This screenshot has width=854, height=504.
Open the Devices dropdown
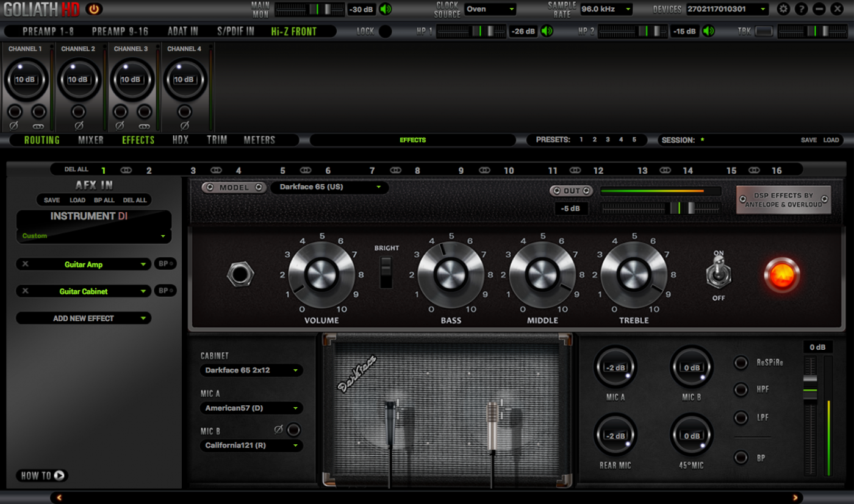tap(727, 9)
